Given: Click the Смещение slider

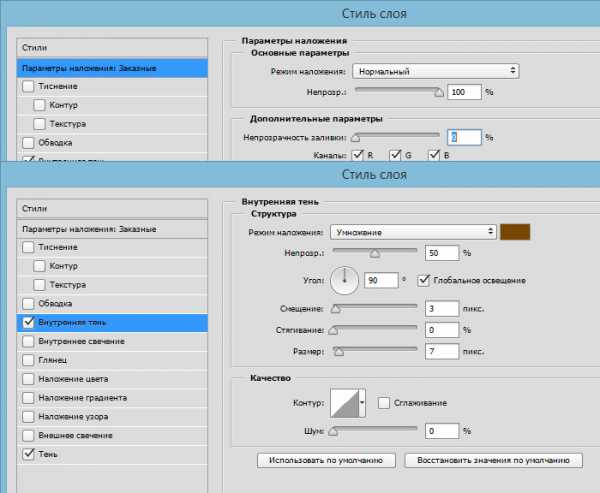Looking at the screenshot, I should (x=374, y=308).
